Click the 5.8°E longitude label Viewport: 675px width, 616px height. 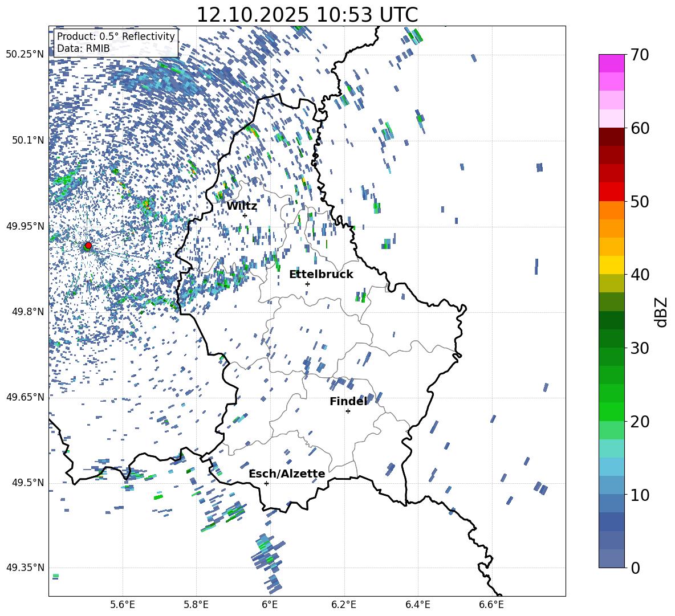click(196, 605)
